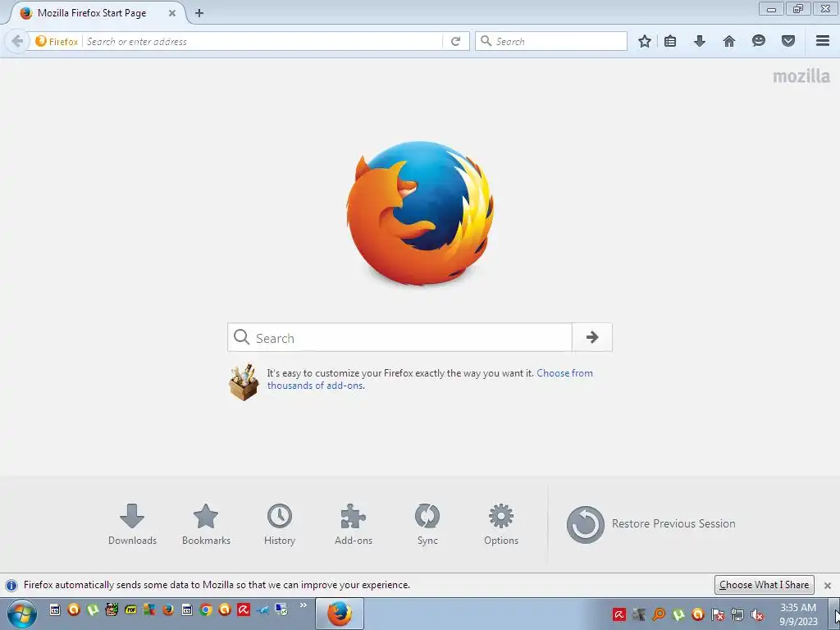Focus the address bar field
This screenshot has height=630, width=840.
[262, 41]
